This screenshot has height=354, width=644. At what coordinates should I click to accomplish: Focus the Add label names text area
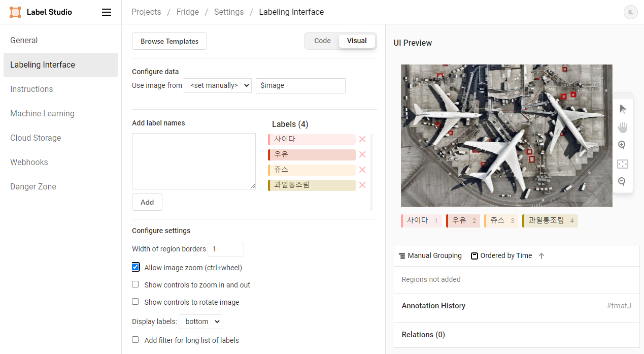pos(194,161)
